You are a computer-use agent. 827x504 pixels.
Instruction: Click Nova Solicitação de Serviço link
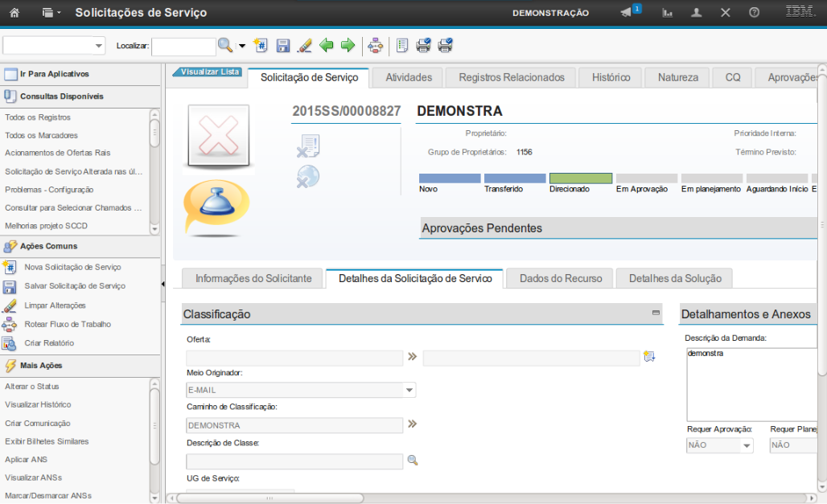pos(72,267)
